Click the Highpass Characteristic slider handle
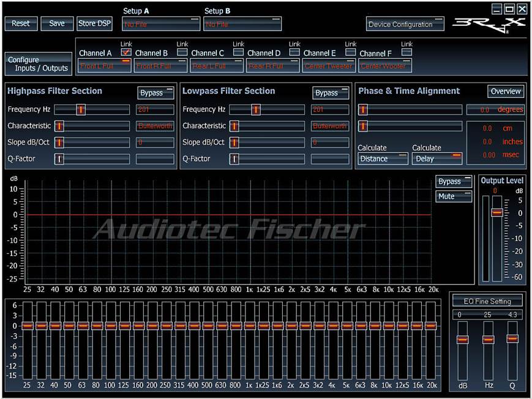The width and height of the screenshot is (532, 399). pos(59,126)
